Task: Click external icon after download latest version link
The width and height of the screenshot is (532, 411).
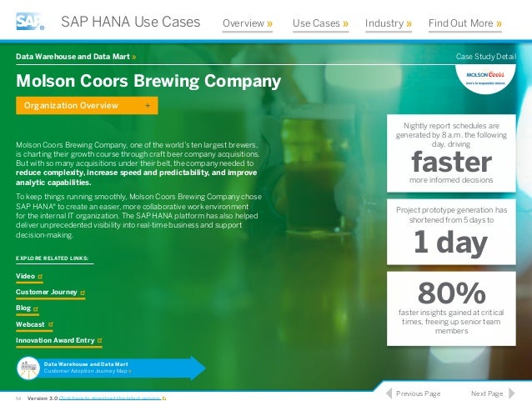Action: pyautogui.click(x=164, y=398)
